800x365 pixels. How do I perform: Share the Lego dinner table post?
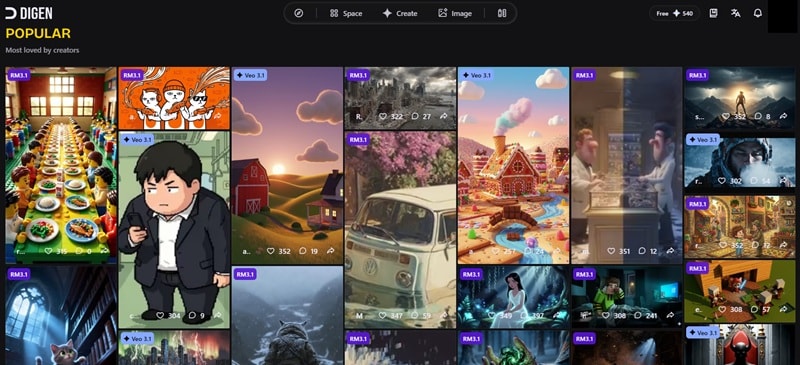pyautogui.click(x=105, y=251)
